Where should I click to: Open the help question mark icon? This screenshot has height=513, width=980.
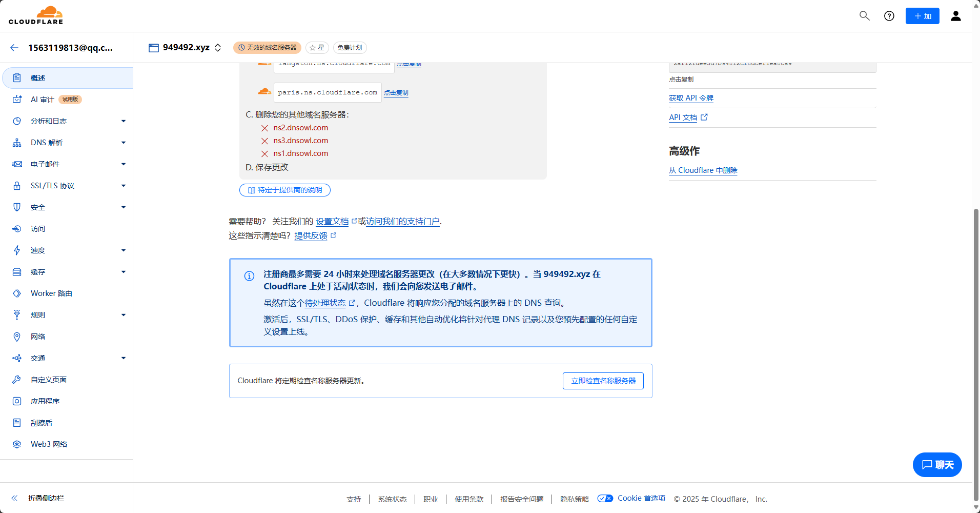(x=889, y=16)
